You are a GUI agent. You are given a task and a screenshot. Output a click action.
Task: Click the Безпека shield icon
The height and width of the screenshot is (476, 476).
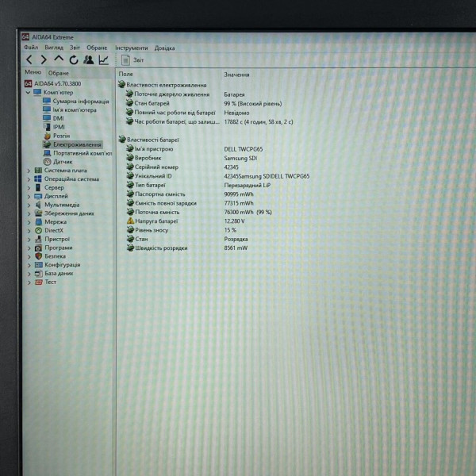39,256
